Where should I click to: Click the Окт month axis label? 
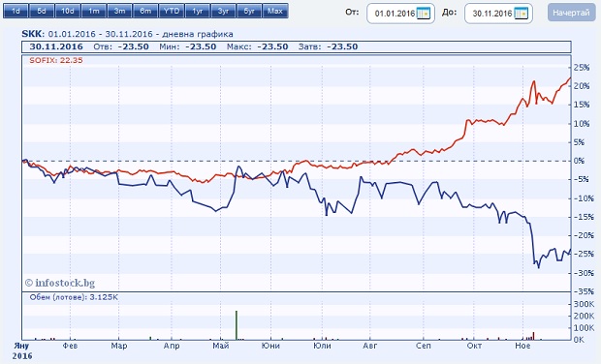tap(474, 346)
